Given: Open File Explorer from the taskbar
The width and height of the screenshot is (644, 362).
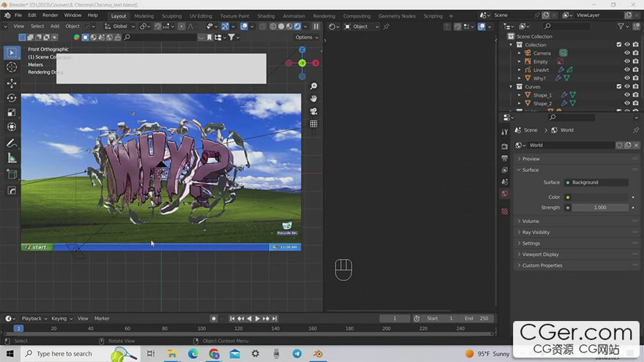Looking at the screenshot, I should coord(172,354).
